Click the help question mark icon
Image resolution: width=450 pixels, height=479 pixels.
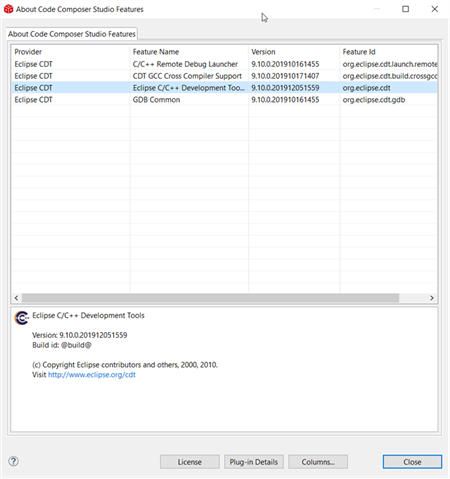pos(14,461)
